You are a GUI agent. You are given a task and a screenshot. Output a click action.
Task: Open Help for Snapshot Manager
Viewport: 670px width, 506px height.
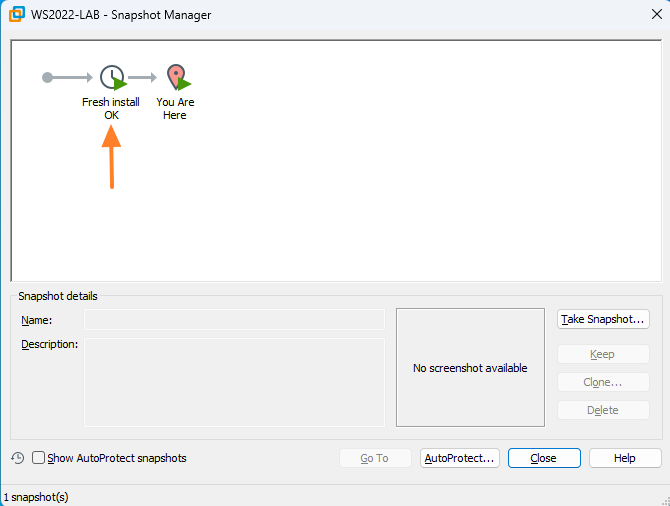click(x=625, y=458)
